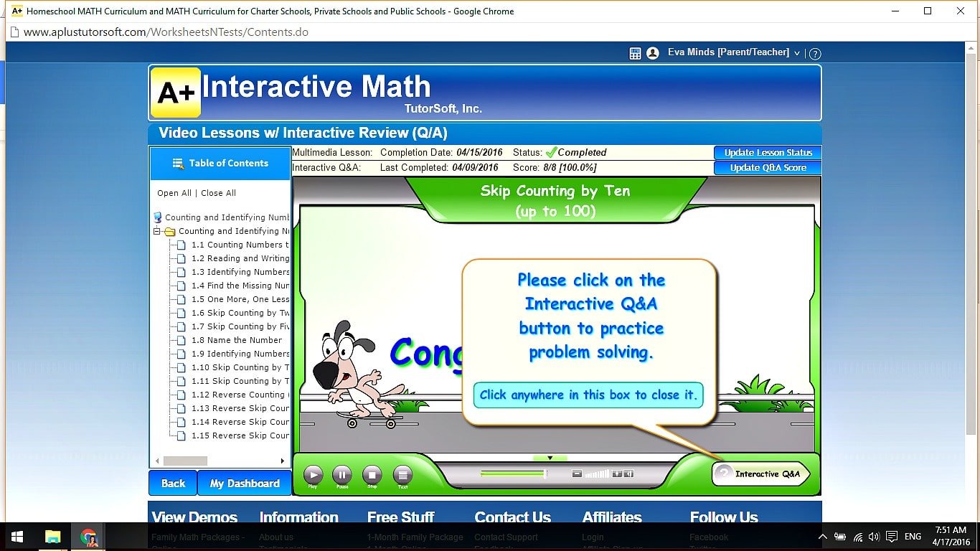Click the Free Stuff footer heading
Image resolution: width=980 pixels, height=551 pixels.
[x=400, y=517]
